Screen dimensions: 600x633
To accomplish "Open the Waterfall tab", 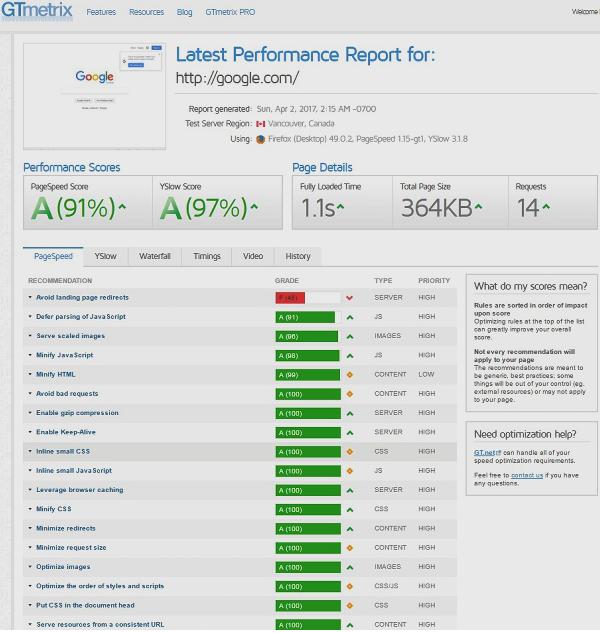I will pyautogui.click(x=155, y=257).
